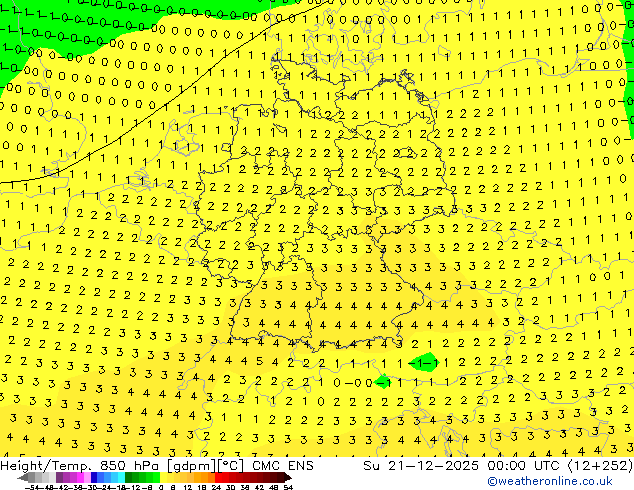Image resolution: width=634 pixels, height=490 pixels.
Task: Click the '00:00 UTC' time text
Action: tap(525, 466)
